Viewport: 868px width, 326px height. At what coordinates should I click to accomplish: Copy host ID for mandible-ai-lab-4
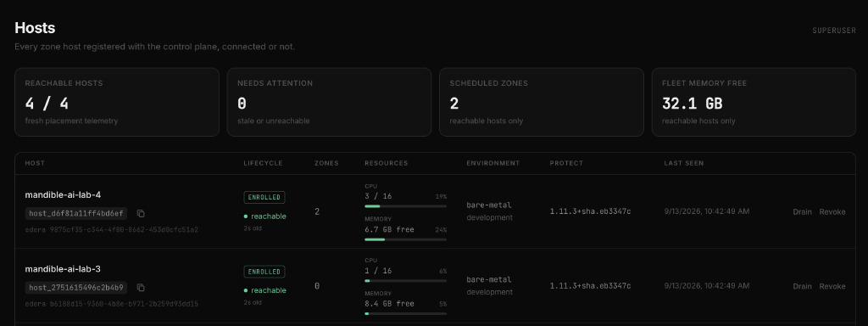pyautogui.click(x=141, y=213)
